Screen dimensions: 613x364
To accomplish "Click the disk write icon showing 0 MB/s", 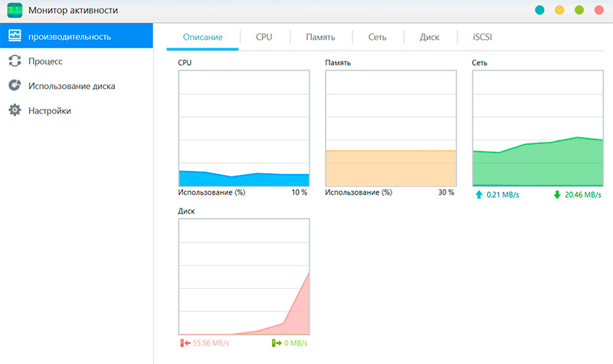I will (276, 343).
